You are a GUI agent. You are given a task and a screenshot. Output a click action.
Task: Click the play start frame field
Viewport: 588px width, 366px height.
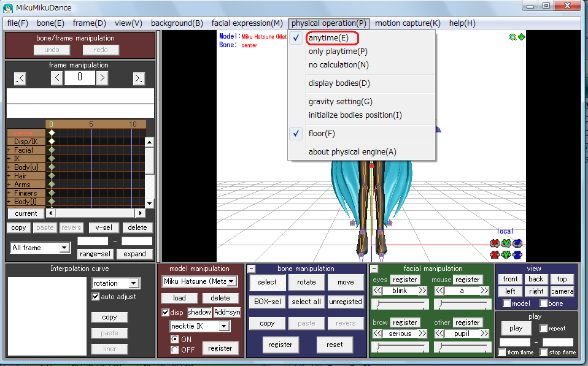515,342
